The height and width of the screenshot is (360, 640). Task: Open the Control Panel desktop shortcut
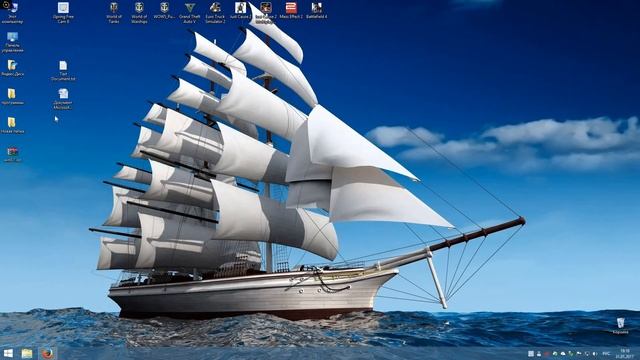point(12,42)
